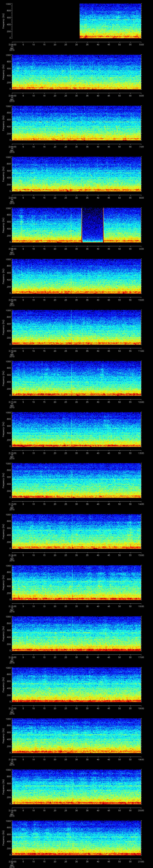Select the spectrogram starting at 2:19:00
Viewport: 153px width, 868px height.
pos(77,787)
